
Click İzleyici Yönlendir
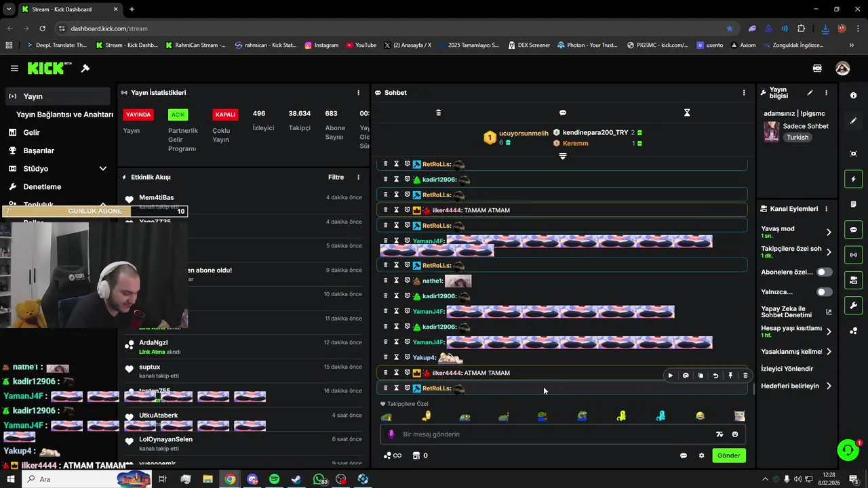tap(787, 369)
